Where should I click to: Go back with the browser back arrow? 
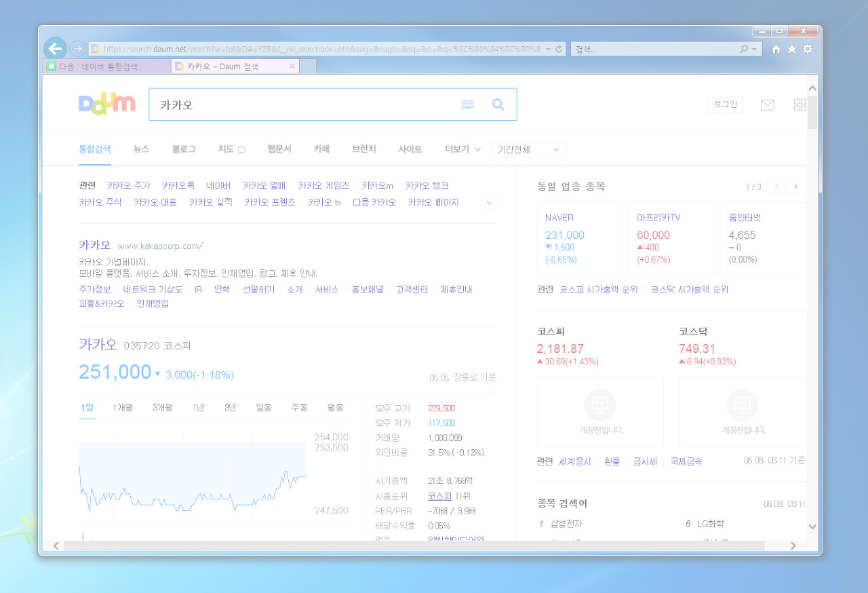click(55, 49)
